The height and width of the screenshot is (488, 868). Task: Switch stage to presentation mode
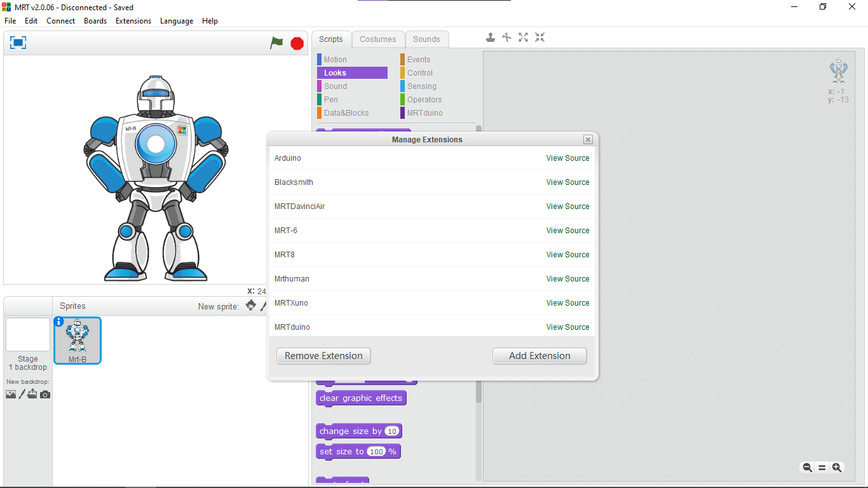[18, 43]
